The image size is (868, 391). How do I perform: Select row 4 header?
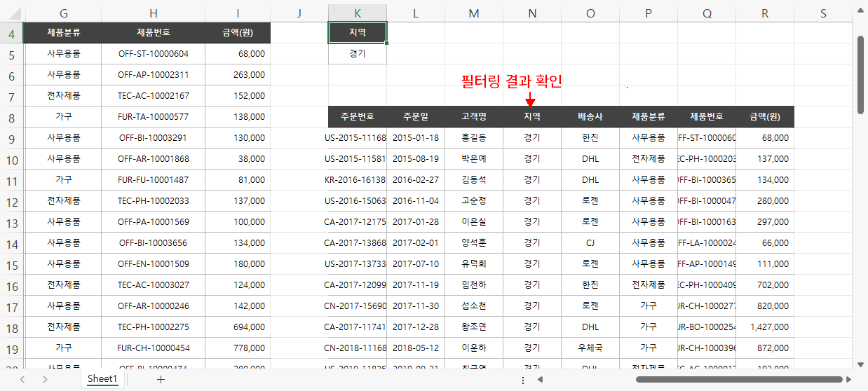pos(12,33)
